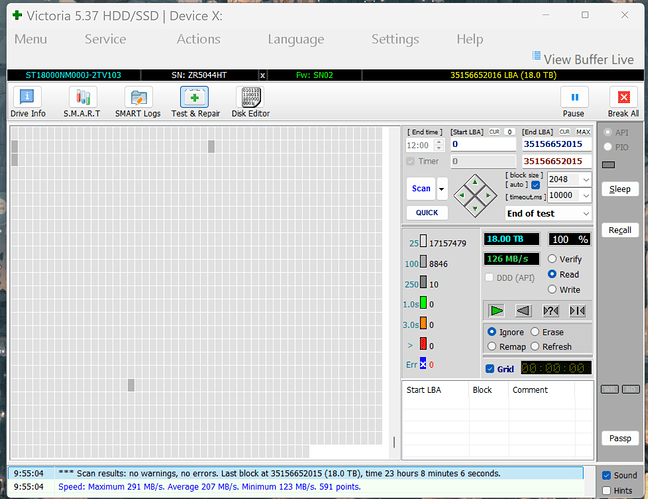Select the Verify radio button
Viewport: 648px width, 499px height.
coord(552,259)
